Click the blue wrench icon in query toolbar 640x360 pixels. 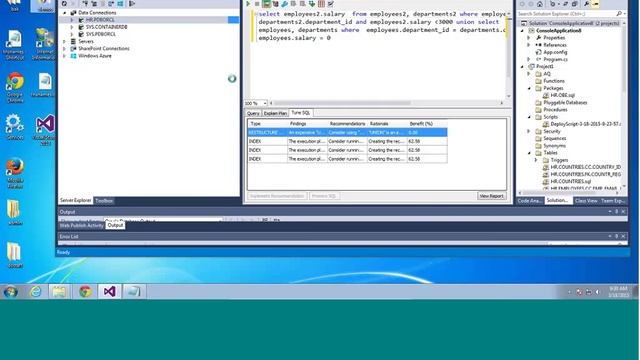coord(284,4)
